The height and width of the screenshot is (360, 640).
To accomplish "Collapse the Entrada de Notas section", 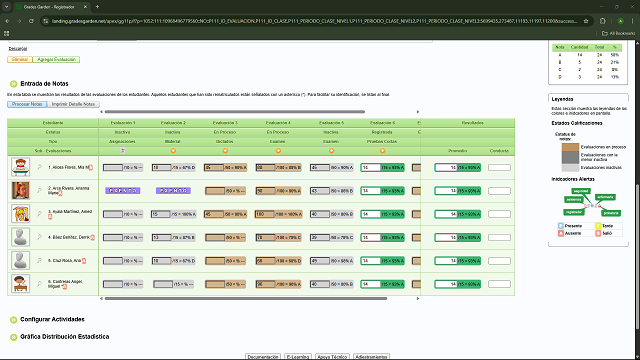I will [x=13, y=84].
